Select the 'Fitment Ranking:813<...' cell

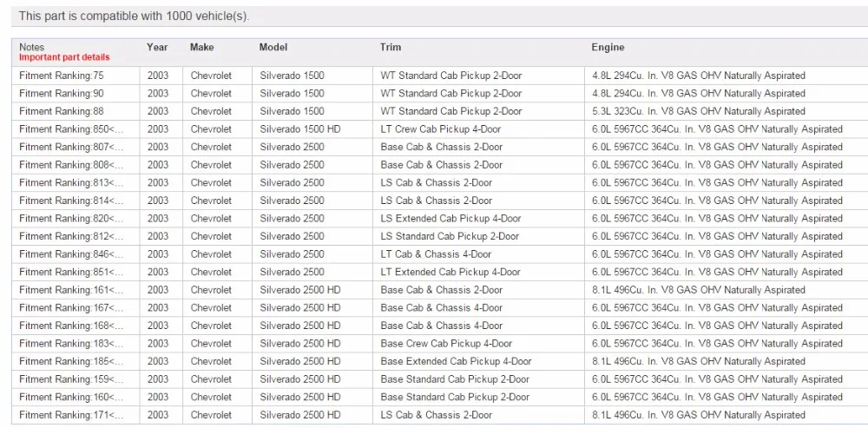point(76,182)
